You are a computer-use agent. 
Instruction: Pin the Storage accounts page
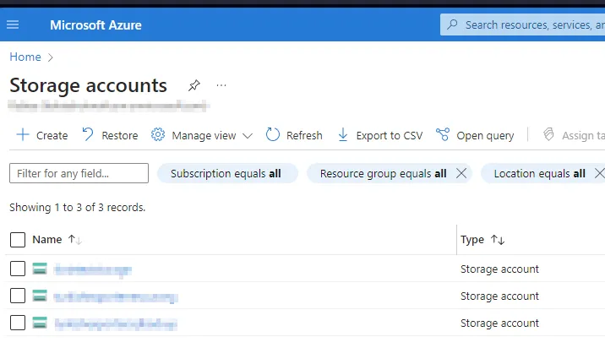[x=194, y=85]
